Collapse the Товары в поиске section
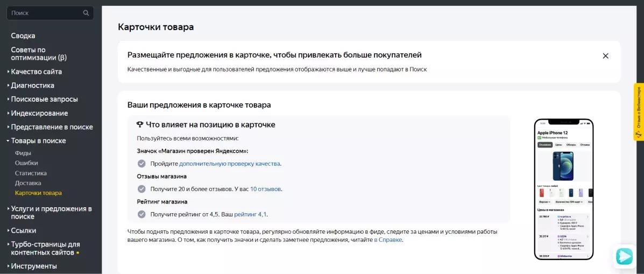The width and height of the screenshot is (644, 274). 38,140
